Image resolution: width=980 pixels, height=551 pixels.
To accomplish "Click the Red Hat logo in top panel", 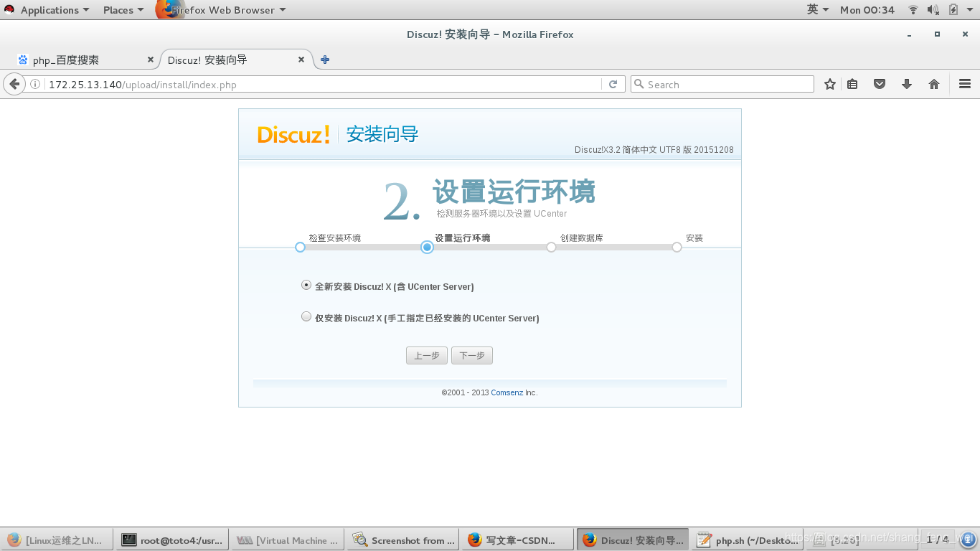I will point(9,10).
